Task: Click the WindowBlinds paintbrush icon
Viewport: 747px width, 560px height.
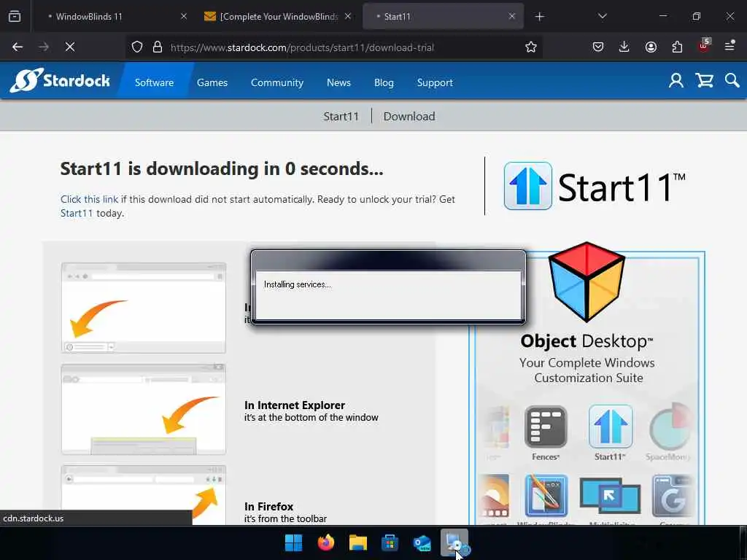Action: click(546, 496)
